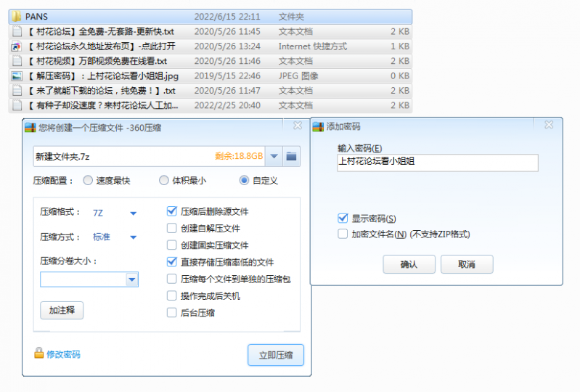The width and height of the screenshot is (580, 392).
Task: Click the browse folder icon beside the filename
Action: (291, 156)
